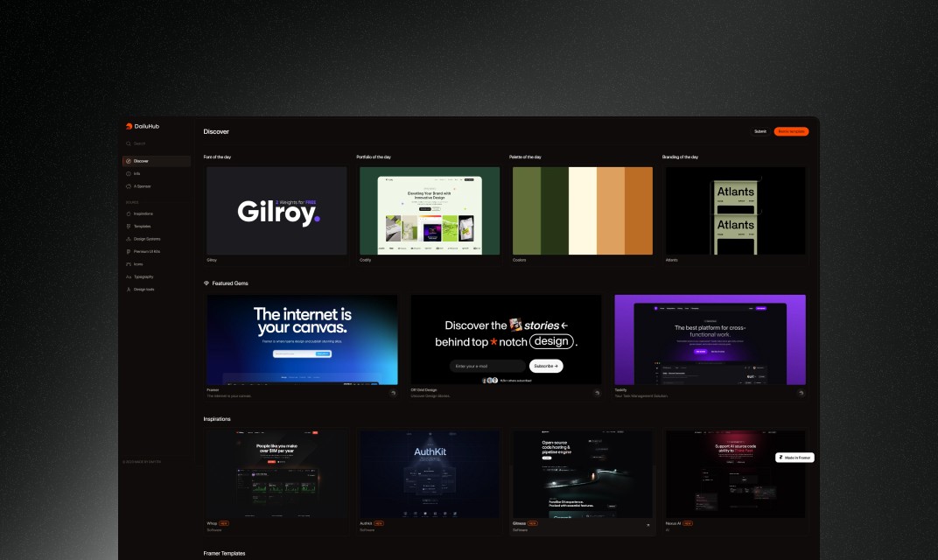938x560 pixels.
Task: Pick the dark green palette stripe
Action: point(555,211)
